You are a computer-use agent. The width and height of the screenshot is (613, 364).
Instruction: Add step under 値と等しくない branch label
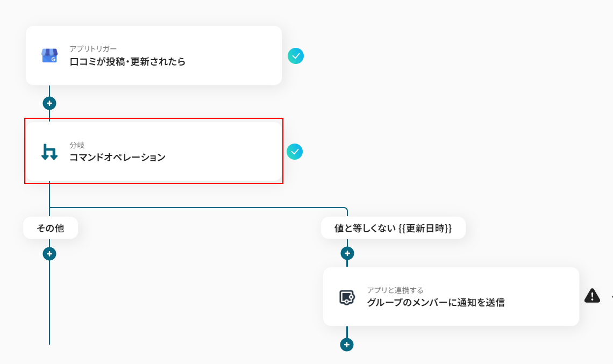coord(347,253)
